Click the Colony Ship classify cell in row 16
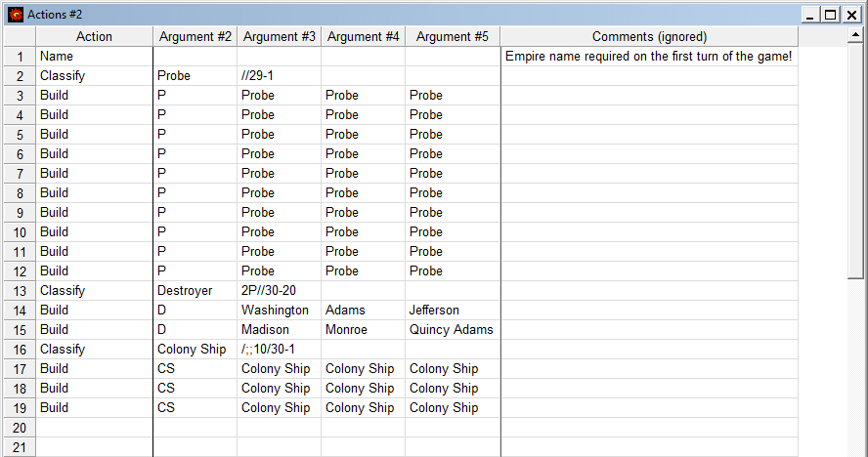The image size is (868, 457). (195, 350)
